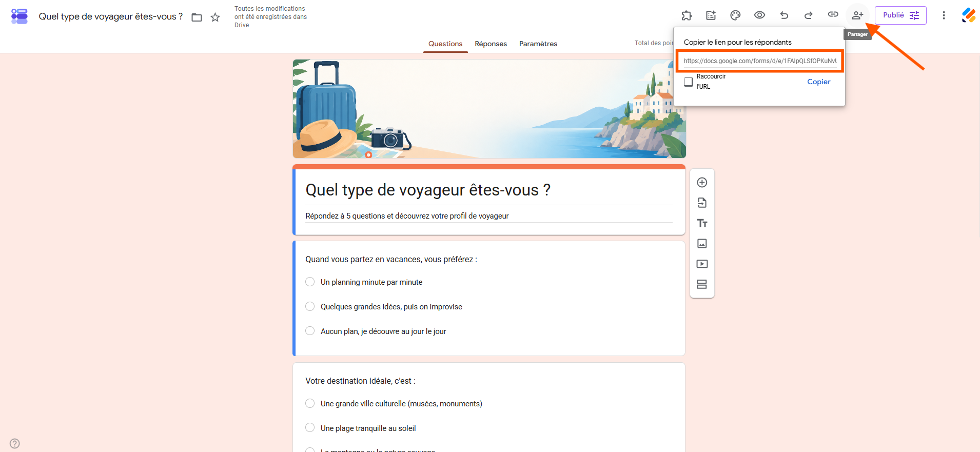
Task: Open the Publié settings button
Action: tap(900, 15)
